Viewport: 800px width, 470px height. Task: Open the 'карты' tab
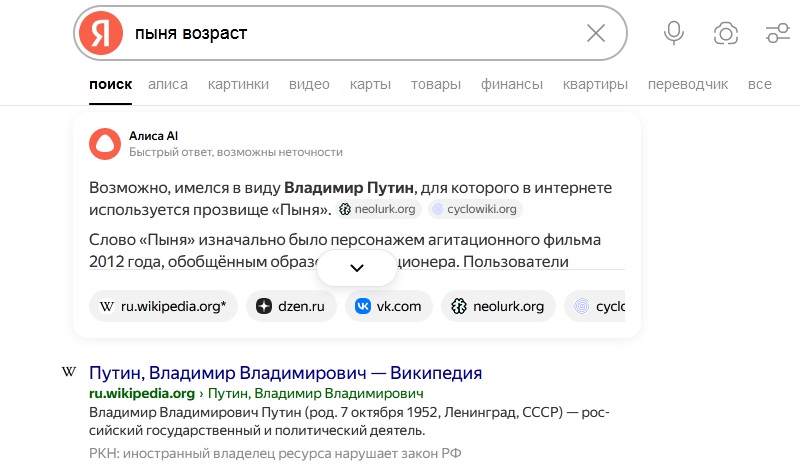[x=370, y=84]
